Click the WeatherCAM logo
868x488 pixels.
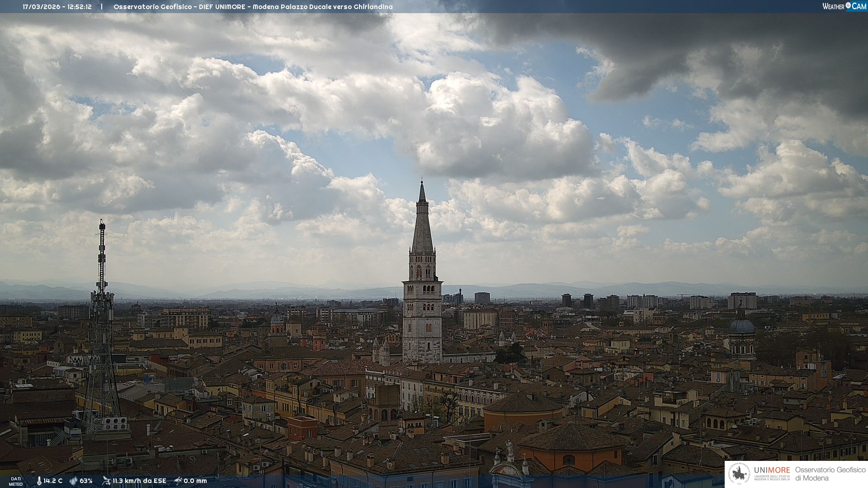tap(844, 6)
